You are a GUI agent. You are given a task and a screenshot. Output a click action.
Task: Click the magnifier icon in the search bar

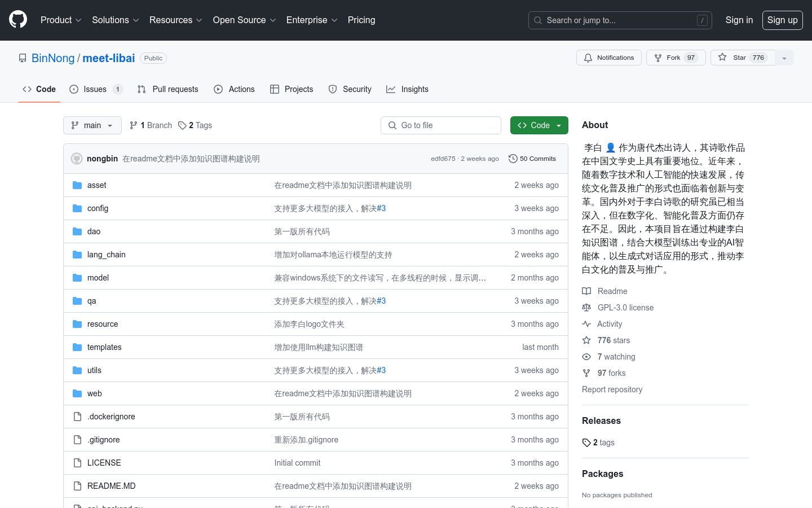click(538, 20)
